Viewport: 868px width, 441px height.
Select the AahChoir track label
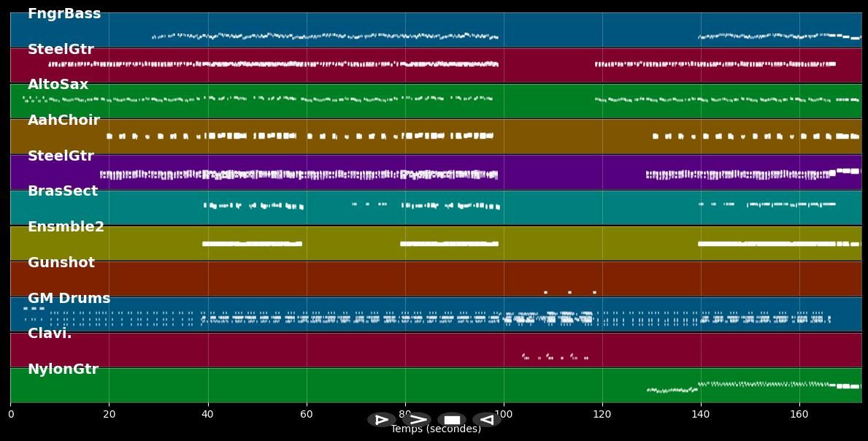64,120
